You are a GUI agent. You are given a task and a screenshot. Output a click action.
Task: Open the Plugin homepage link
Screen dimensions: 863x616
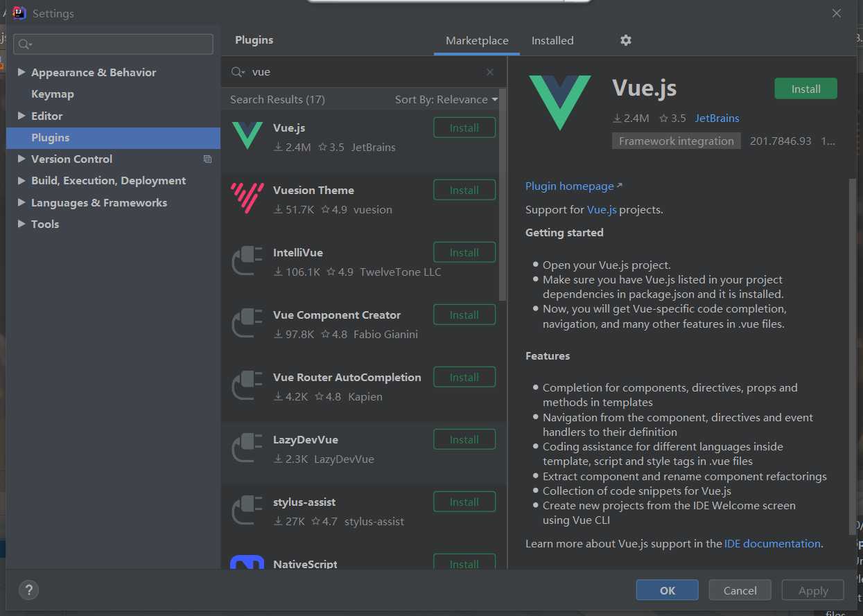point(574,186)
